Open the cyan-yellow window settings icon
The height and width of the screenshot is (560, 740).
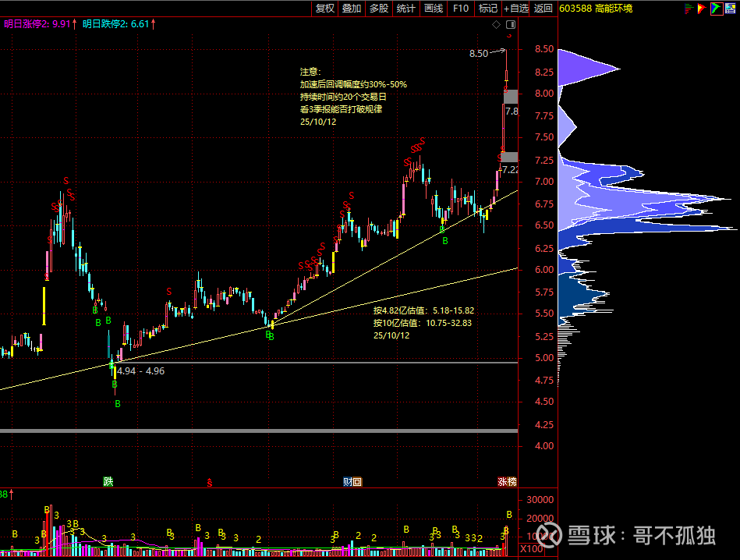tap(731, 8)
